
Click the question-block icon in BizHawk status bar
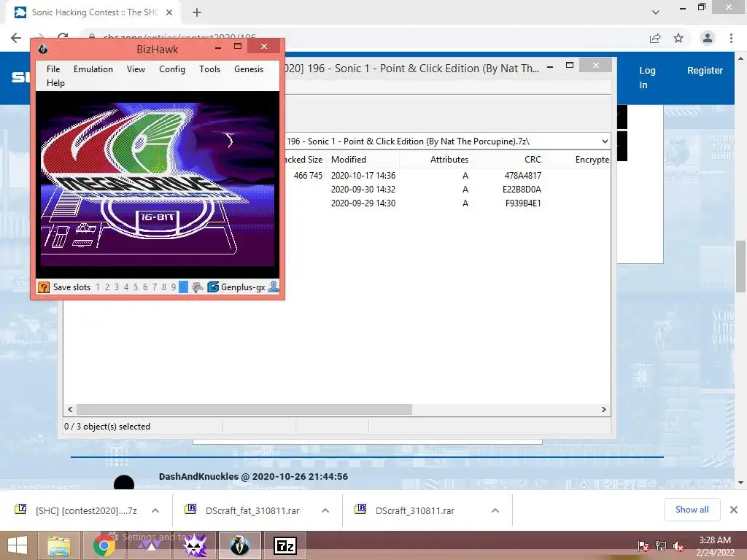[x=44, y=287]
